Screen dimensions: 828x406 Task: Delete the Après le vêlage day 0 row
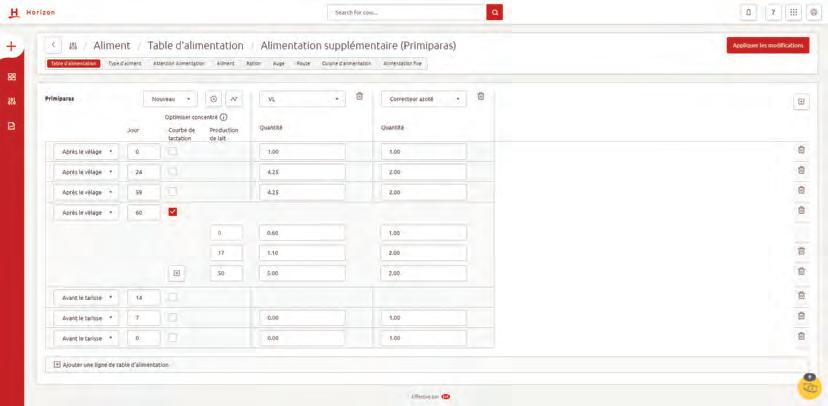(801, 150)
